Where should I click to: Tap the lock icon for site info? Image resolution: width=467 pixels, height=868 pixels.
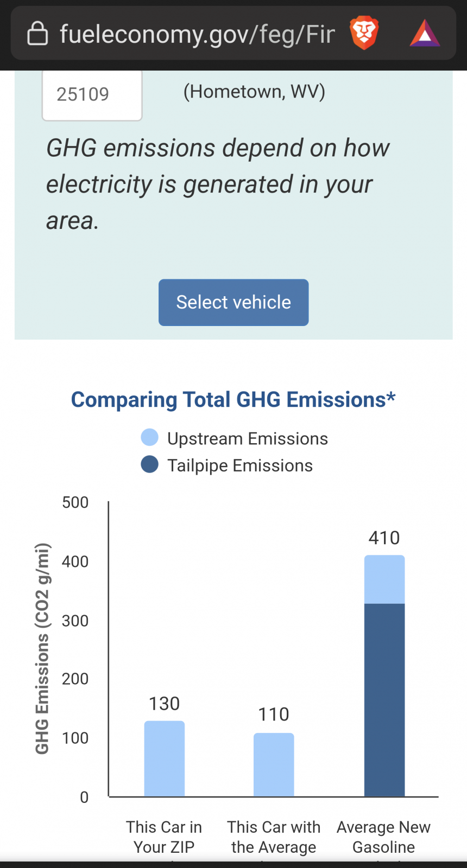coord(37,34)
